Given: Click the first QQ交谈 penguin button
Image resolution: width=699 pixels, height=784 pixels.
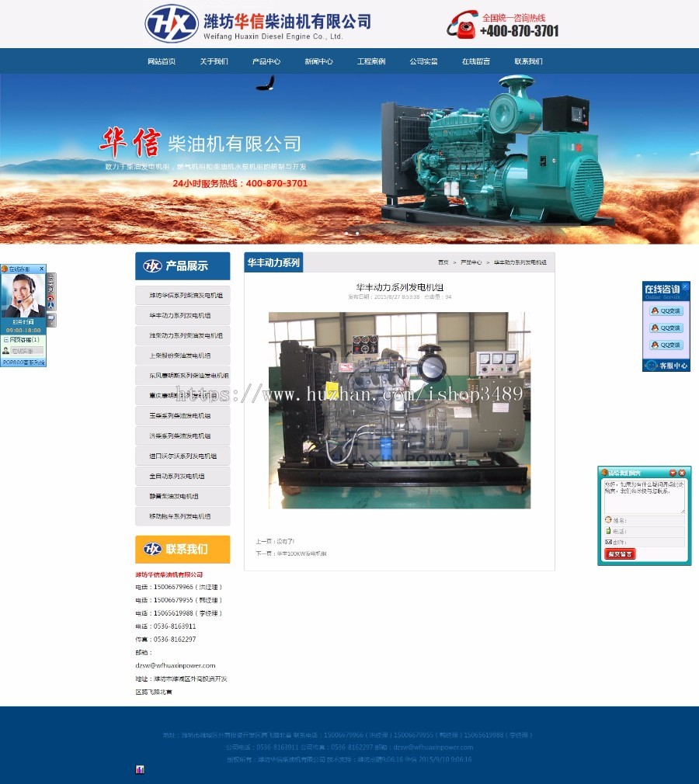Looking at the screenshot, I should tap(666, 310).
